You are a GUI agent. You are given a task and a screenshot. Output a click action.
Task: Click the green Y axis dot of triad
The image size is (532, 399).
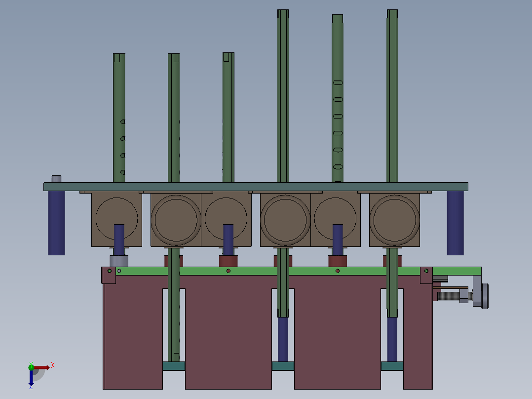click(x=31, y=367)
